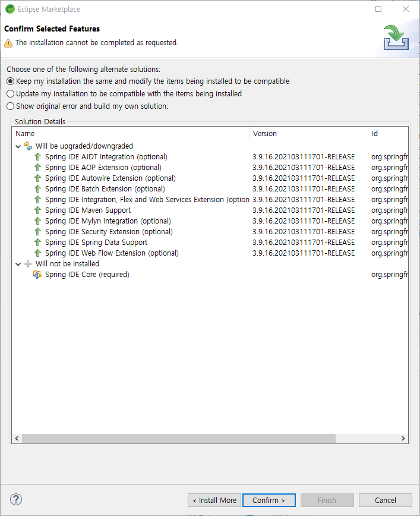Click upgrade arrow icon for Spring IDE Maven Support
This screenshot has height=516, width=420.
pos(38,210)
